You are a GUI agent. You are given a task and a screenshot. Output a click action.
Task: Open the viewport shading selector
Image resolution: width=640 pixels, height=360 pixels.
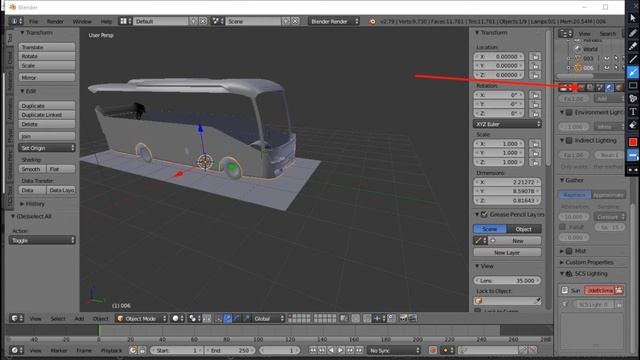click(x=178, y=318)
